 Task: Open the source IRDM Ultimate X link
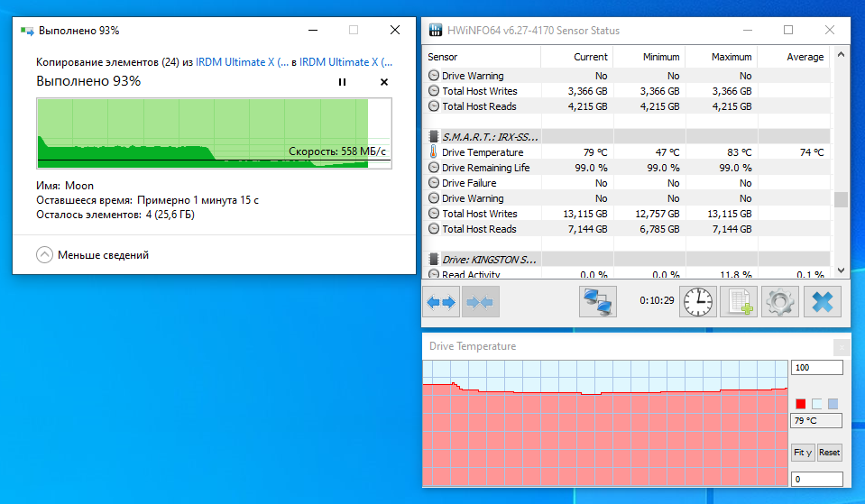tap(242, 62)
